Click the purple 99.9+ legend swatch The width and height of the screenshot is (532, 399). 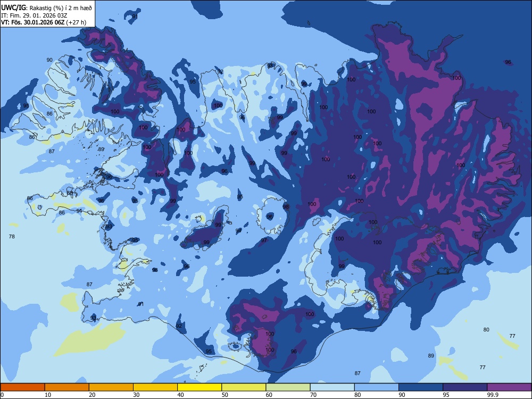pos(509,387)
